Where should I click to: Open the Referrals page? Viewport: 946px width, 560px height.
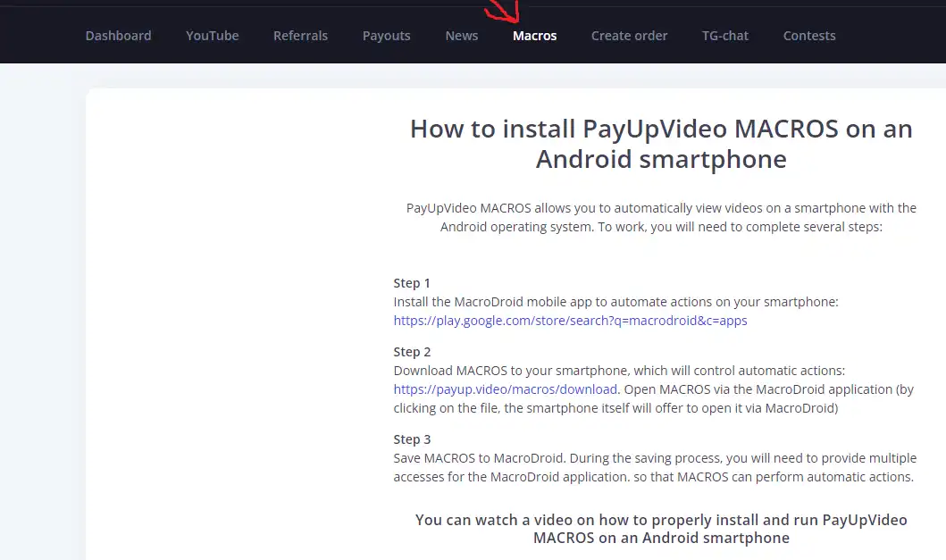(x=300, y=36)
